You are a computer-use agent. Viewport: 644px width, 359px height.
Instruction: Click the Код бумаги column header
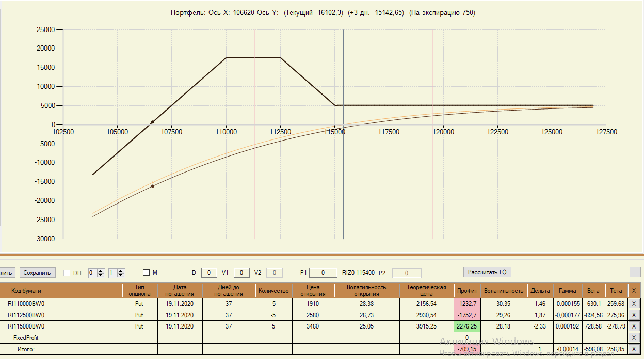point(26,291)
